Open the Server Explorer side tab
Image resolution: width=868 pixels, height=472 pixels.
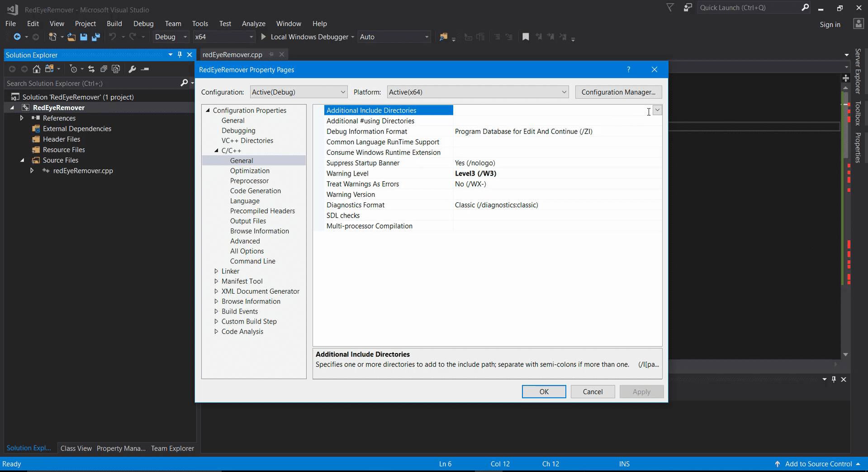(x=858, y=71)
